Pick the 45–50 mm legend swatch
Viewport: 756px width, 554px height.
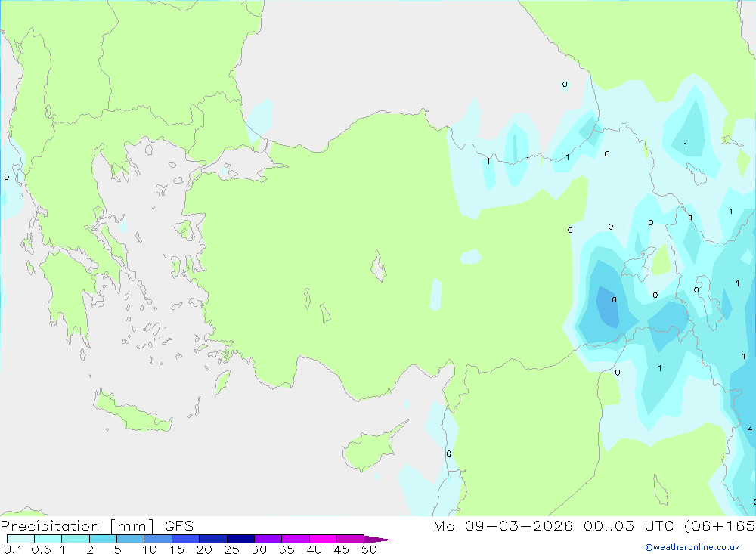point(351,539)
